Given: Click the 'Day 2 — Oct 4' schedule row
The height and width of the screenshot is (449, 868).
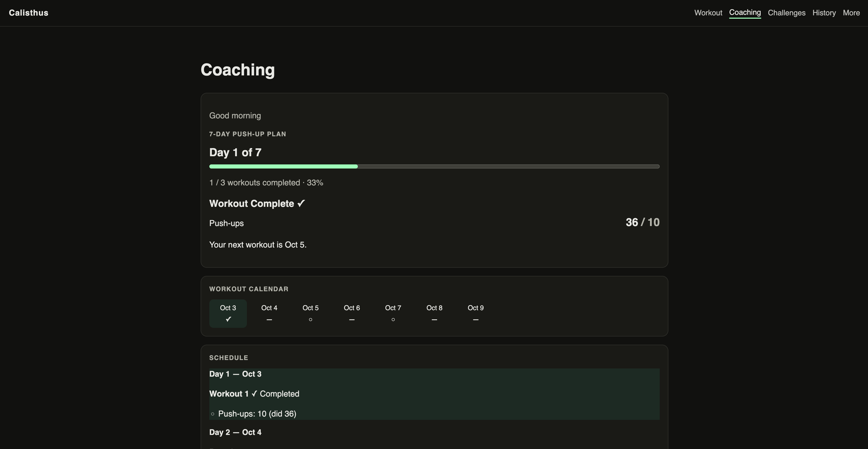Looking at the screenshot, I should 235,432.
